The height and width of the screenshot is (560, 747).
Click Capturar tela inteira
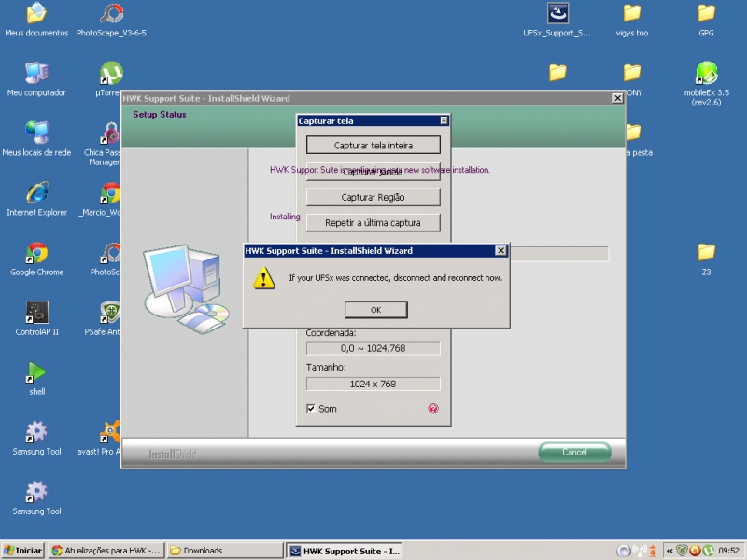coord(373,146)
